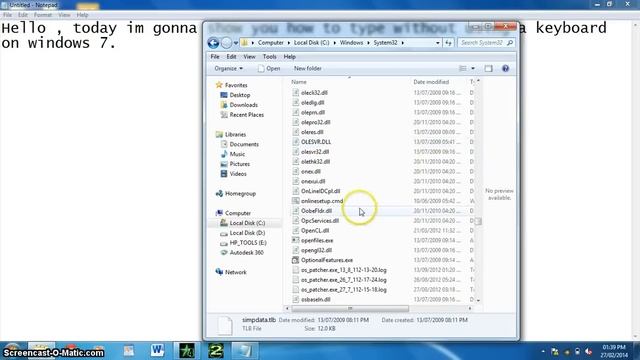Open the Organize dropdown menu
The image size is (640, 360).
click(229, 69)
